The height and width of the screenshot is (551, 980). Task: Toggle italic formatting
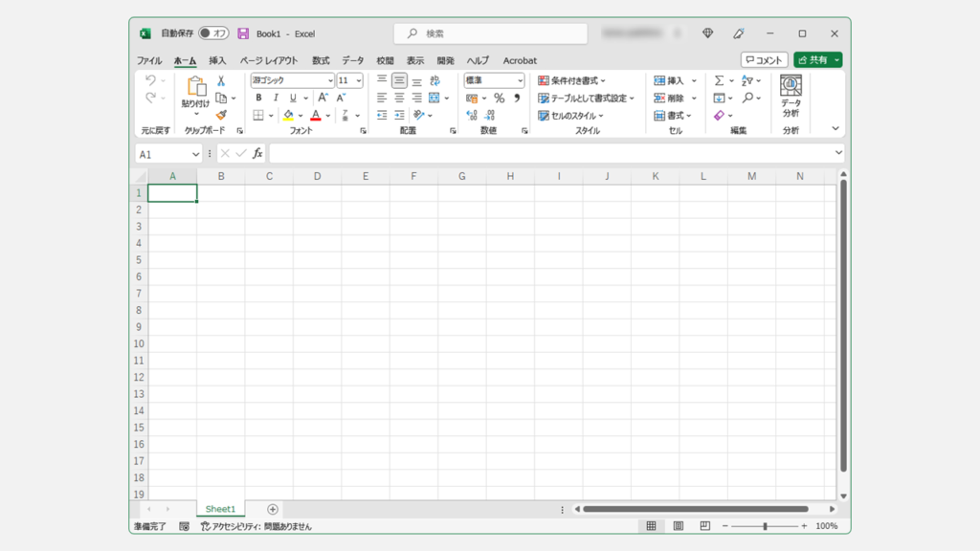pos(276,98)
